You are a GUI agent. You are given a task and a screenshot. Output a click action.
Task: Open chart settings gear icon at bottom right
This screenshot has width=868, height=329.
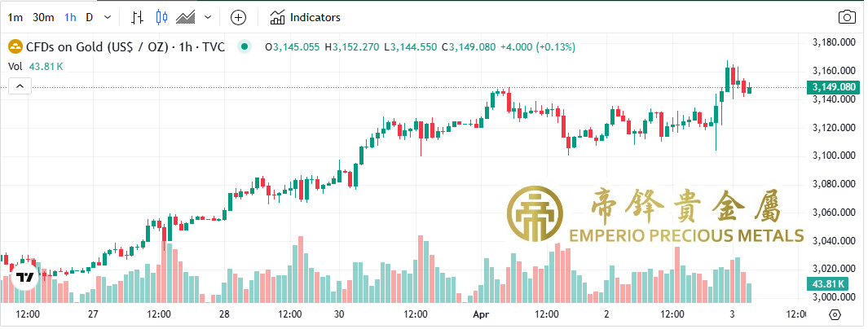(835, 314)
